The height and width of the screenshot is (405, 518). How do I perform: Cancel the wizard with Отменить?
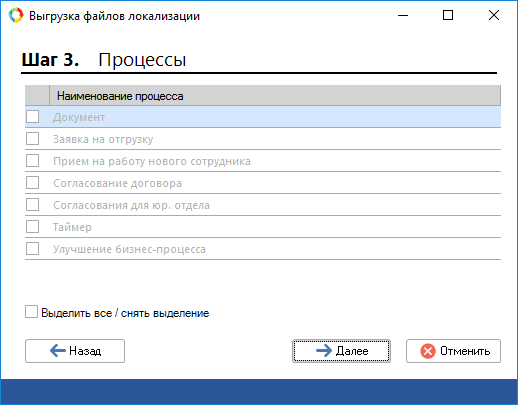453,351
